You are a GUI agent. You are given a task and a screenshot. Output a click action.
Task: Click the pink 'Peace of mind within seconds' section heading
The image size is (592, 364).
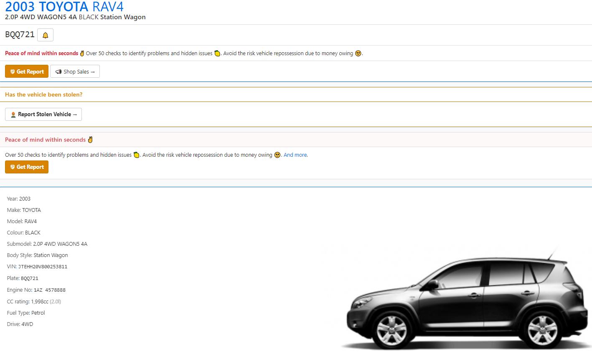pos(49,140)
